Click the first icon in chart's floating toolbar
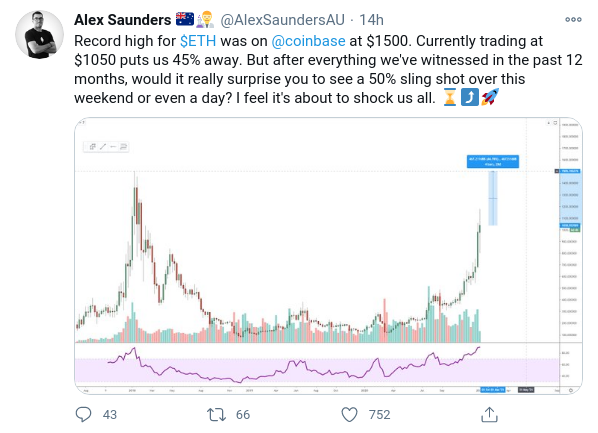Viewport: 598px width, 433px height. pyautogui.click(x=93, y=146)
